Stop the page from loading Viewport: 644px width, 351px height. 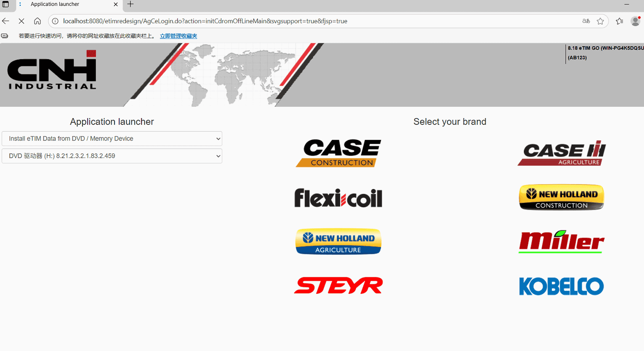pyautogui.click(x=21, y=21)
